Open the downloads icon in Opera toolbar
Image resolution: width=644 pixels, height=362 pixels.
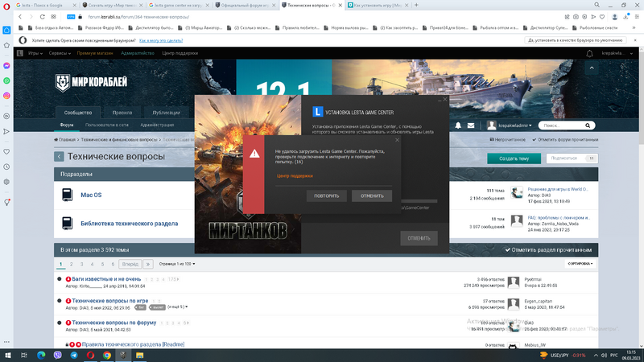625,17
